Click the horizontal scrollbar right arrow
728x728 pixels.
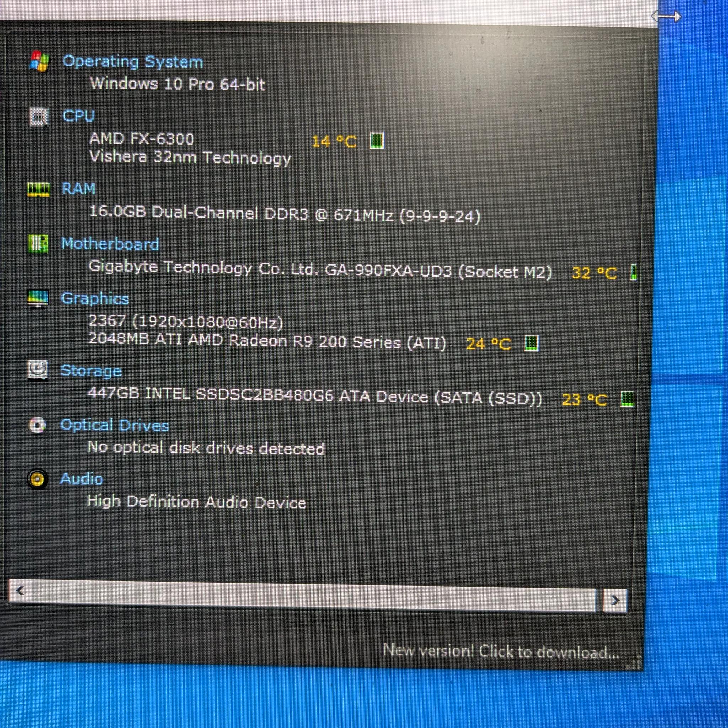(x=615, y=600)
